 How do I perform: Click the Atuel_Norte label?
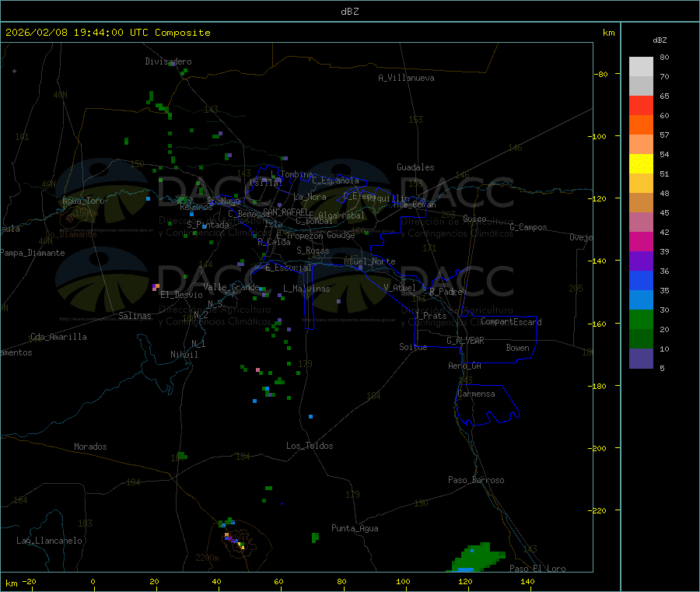click(x=369, y=261)
